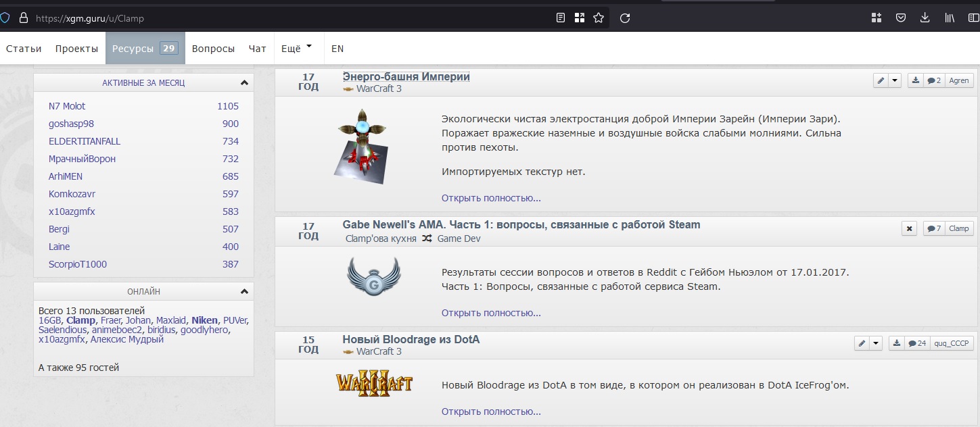This screenshot has height=427, width=980.
Task: Download the Энерго-башня Империи resource
Action: pyautogui.click(x=916, y=80)
